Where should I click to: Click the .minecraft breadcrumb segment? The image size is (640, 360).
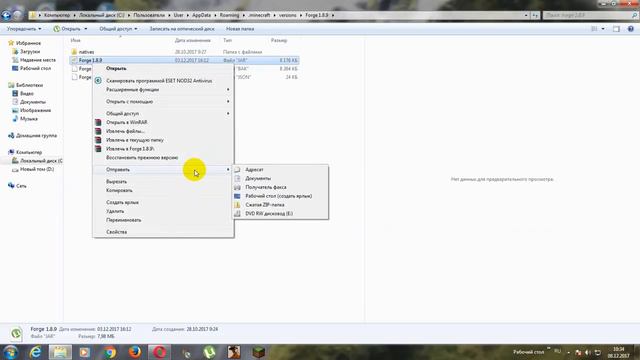(x=259, y=15)
